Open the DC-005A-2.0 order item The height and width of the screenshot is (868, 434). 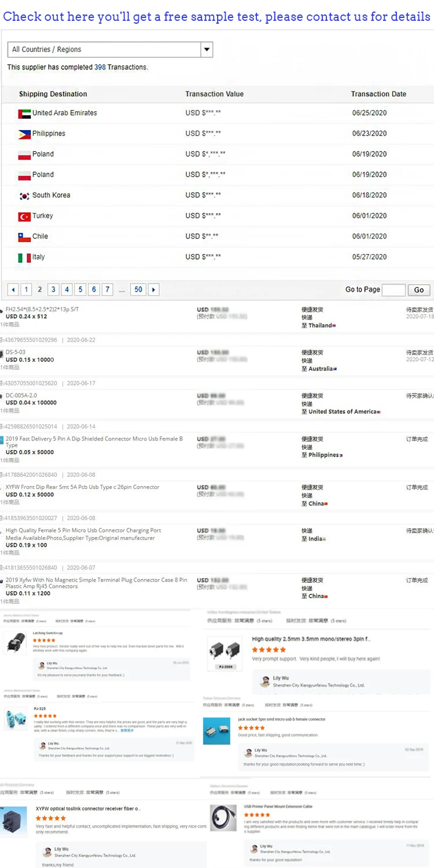point(21,395)
